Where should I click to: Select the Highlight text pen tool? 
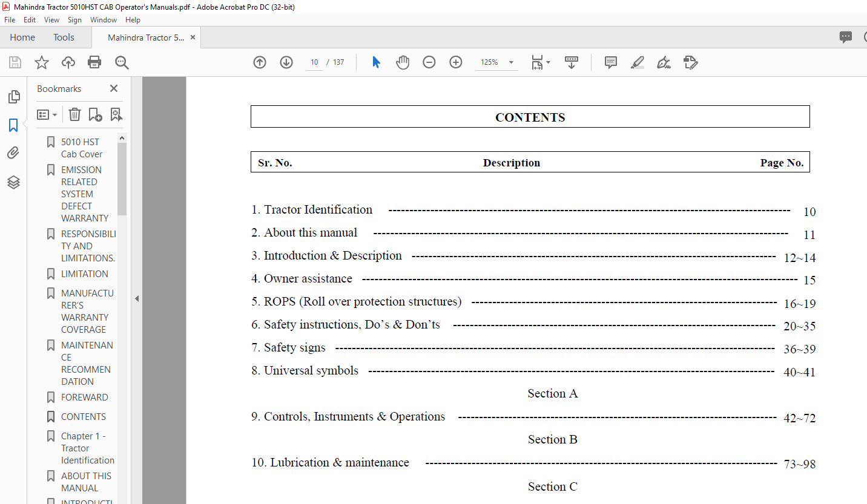click(638, 62)
